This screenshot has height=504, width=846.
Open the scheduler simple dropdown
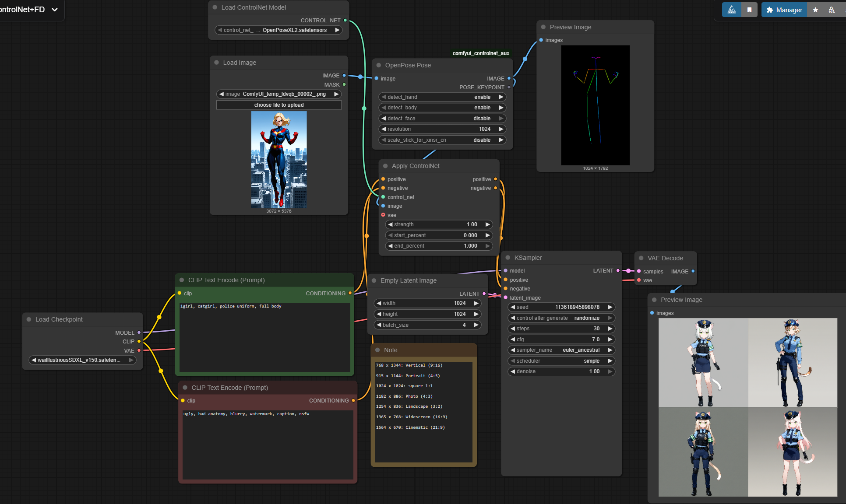562,361
